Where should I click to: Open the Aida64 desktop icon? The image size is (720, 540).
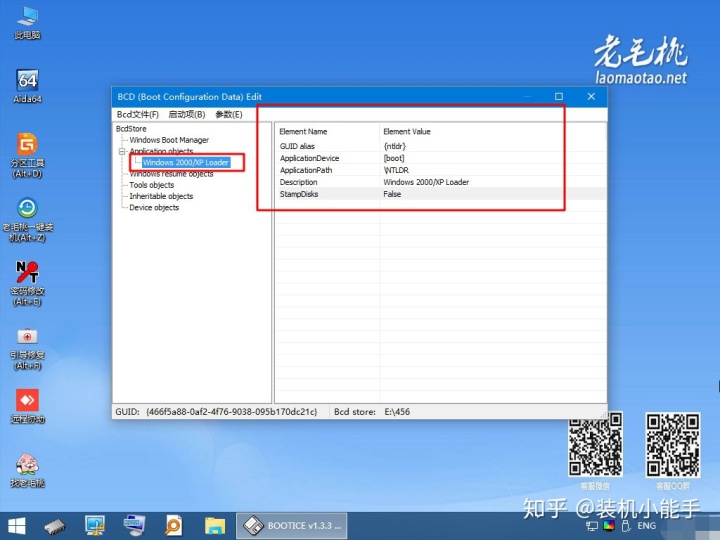point(27,86)
